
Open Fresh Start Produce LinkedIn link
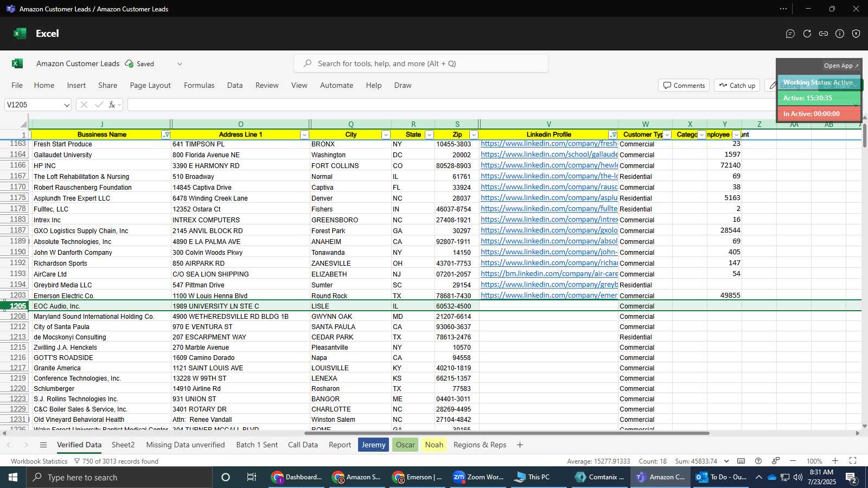click(549, 144)
